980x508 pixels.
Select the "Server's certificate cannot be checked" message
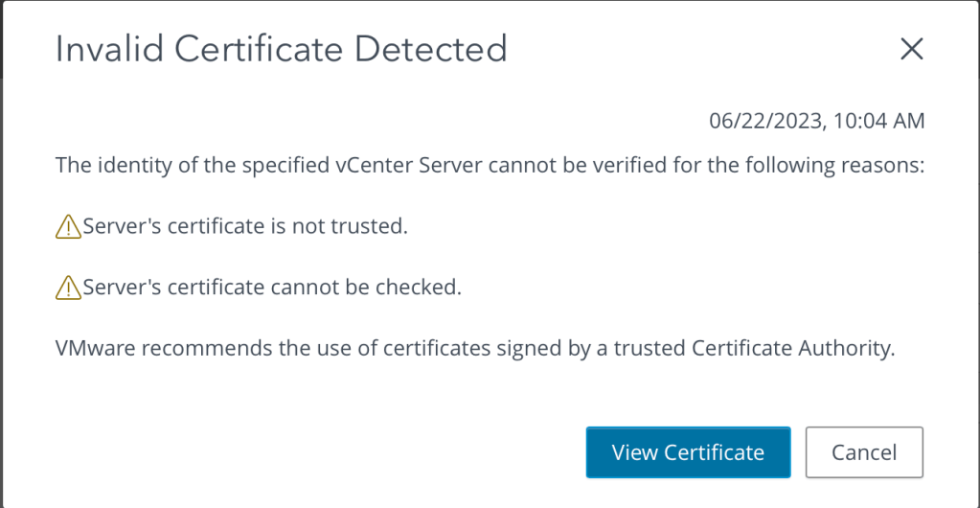(272, 288)
